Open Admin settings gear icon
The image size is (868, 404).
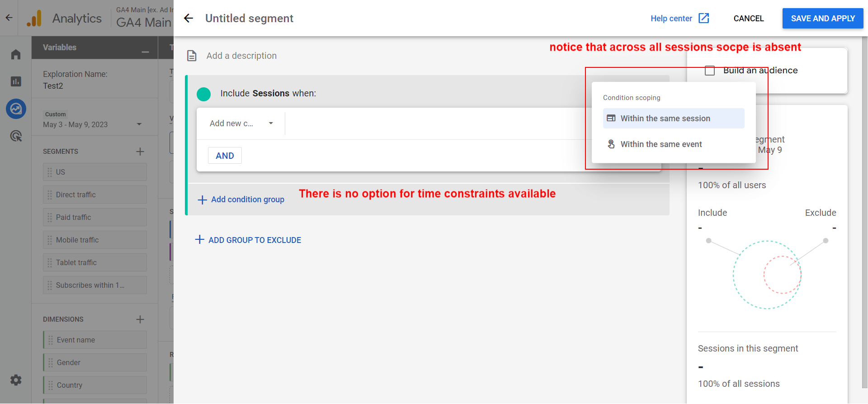(16, 380)
